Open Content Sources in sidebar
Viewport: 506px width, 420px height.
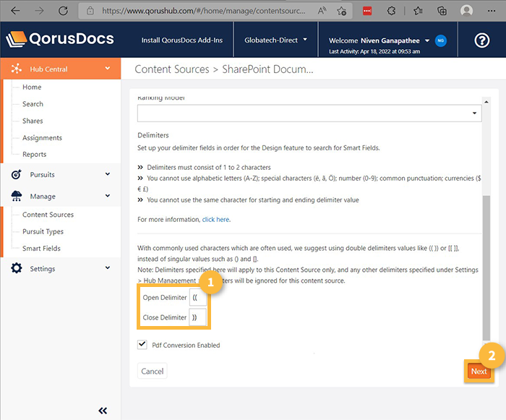[x=48, y=215]
